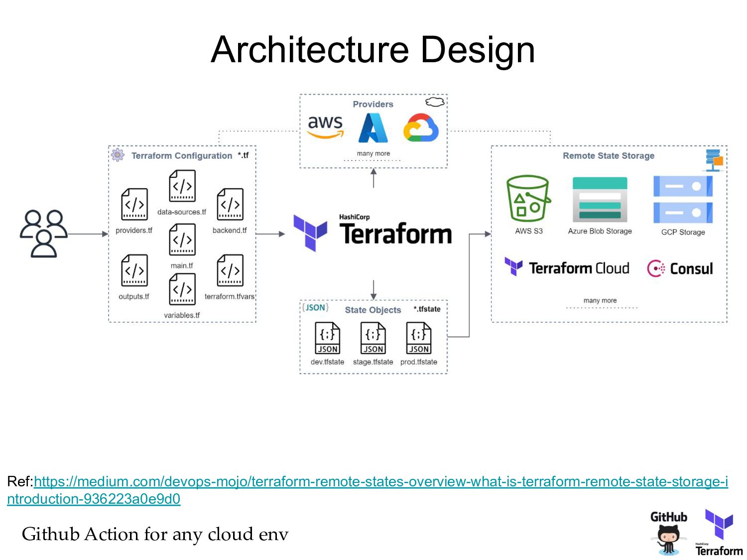Click the prod.tfstate JSON file icon
This screenshot has width=747, height=560.
point(419,338)
